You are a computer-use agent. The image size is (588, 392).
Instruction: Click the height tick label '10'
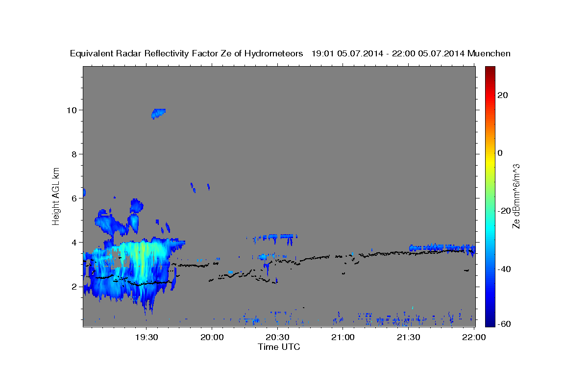click(x=73, y=110)
